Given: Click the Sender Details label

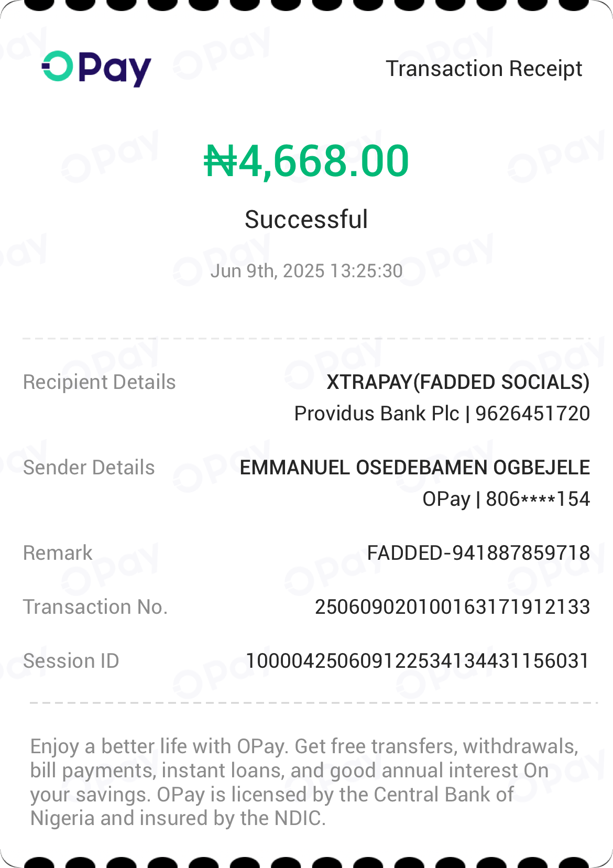Looking at the screenshot, I should tap(89, 468).
